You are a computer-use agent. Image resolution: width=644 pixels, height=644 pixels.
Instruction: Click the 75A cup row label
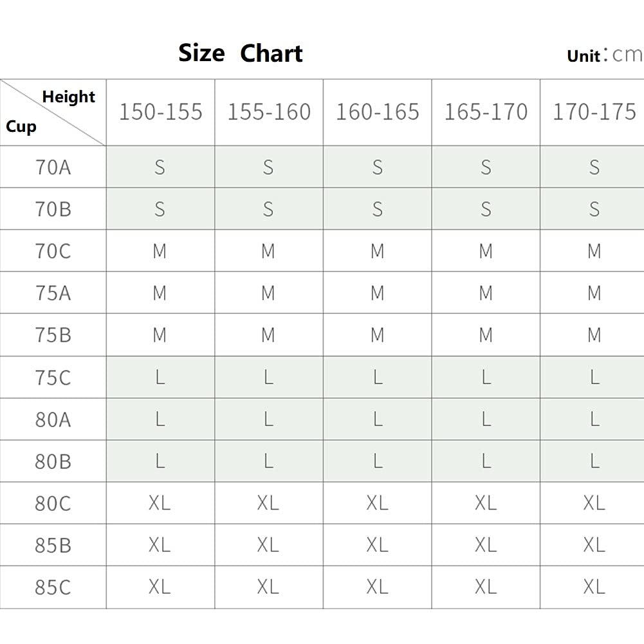point(53,293)
